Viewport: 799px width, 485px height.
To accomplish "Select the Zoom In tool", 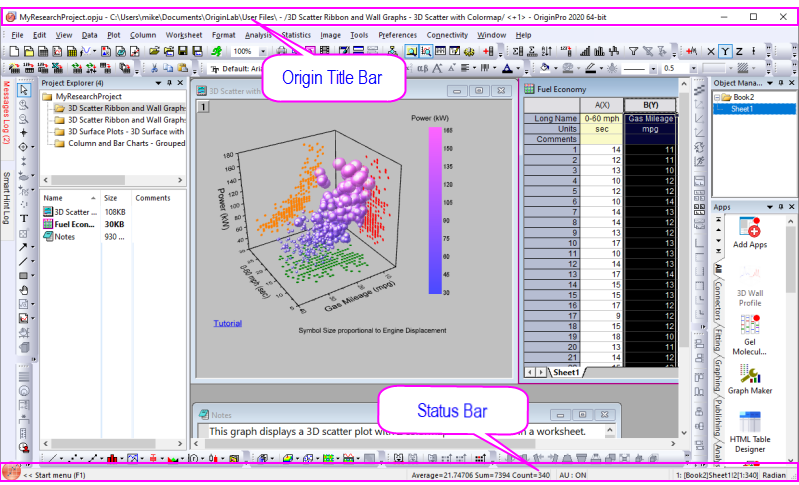I will 24,104.
